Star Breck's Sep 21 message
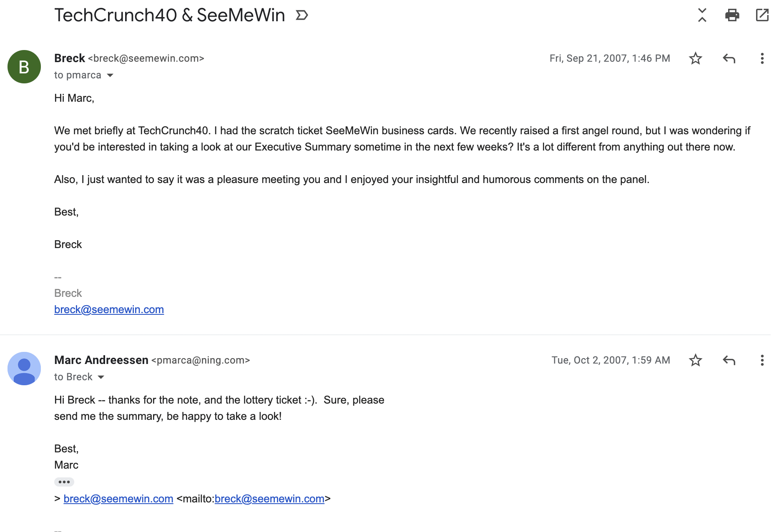The width and height of the screenshot is (779, 532). tap(695, 58)
